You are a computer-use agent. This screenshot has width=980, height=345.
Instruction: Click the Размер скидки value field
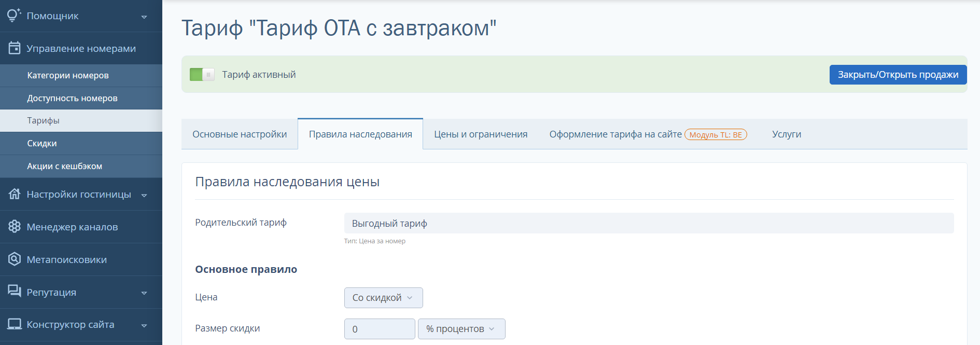[x=380, y=329]
